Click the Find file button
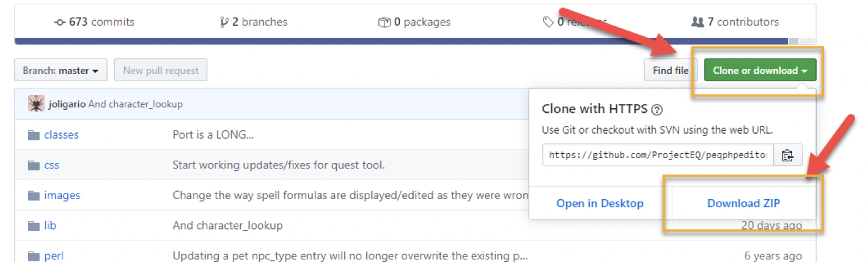 click(x=671, y=70)
